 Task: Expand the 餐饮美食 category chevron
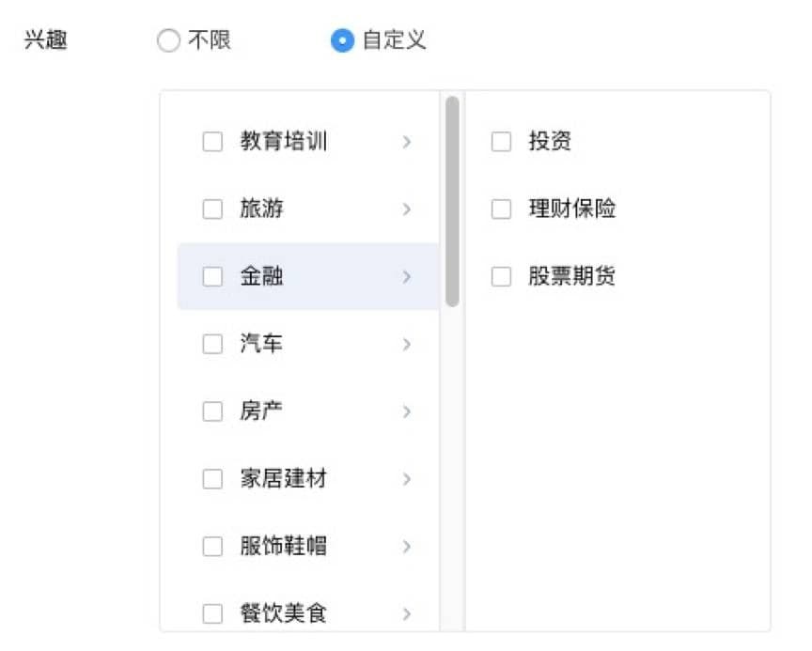[407, 613]
